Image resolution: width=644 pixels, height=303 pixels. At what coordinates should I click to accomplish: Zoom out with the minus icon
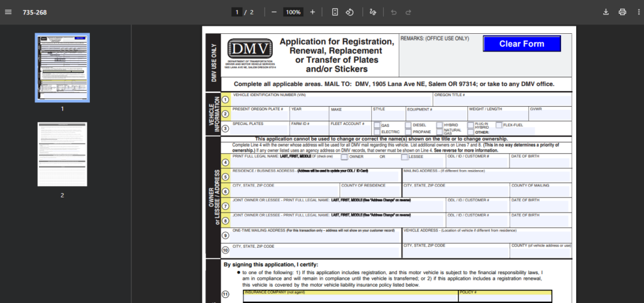(x=274, y=12)
